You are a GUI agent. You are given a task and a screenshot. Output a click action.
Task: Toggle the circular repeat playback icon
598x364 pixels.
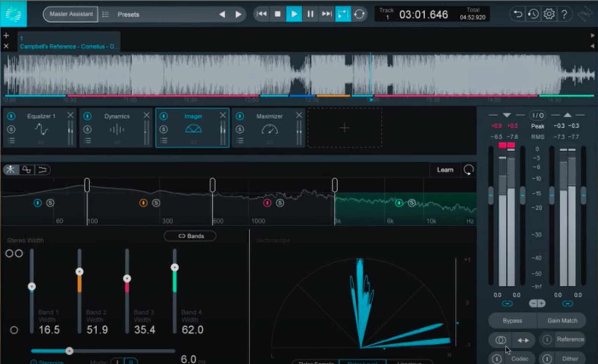(359, 14)
